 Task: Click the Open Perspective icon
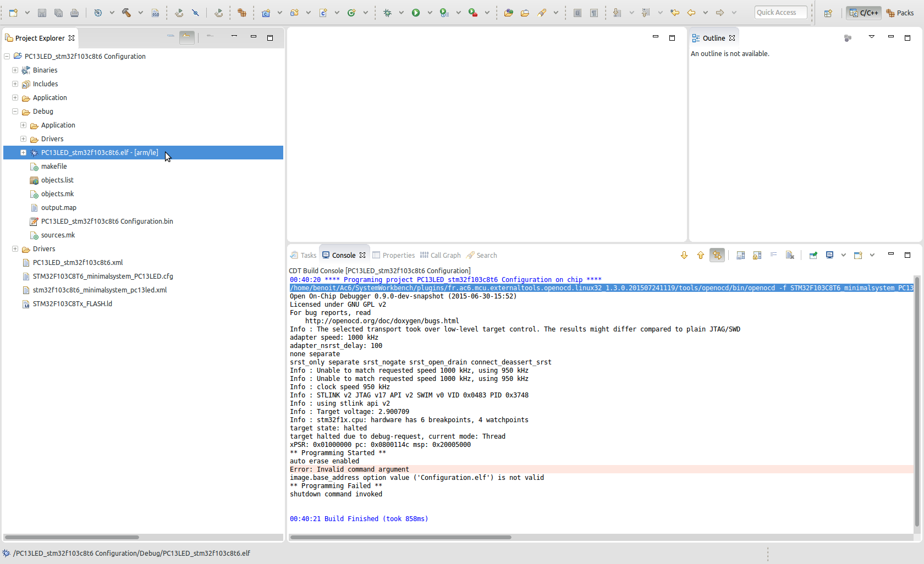828,13
